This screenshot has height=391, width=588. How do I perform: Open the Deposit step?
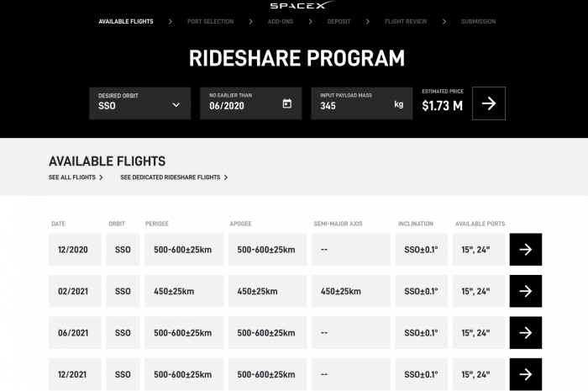[339, 21]
